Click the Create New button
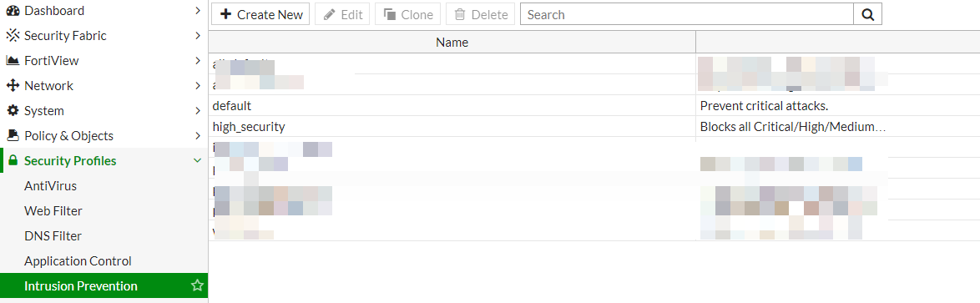The height and width of the screenshot is (303, 980). 260,14
